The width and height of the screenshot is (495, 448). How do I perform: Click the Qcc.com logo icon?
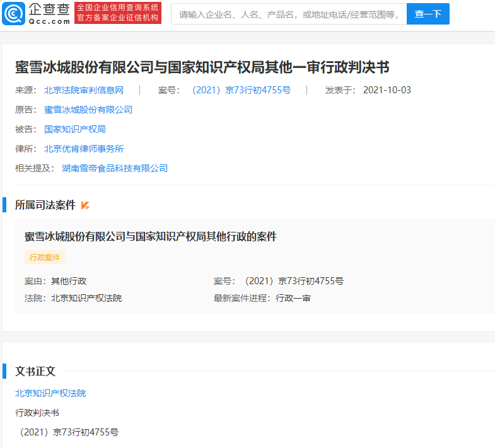(x=13, y=14)
